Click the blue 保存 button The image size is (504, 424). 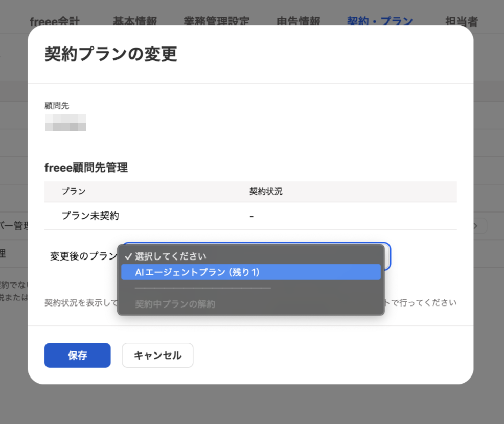pyautogui.click(x=78, y=355)
